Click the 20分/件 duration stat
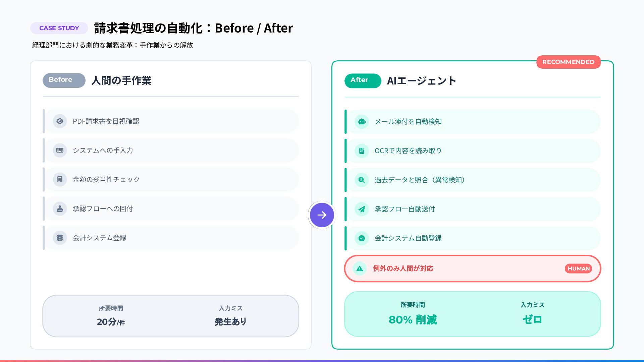Image resolution: width=644 pixels, height=362 pixels. click(x=111, y=322)
